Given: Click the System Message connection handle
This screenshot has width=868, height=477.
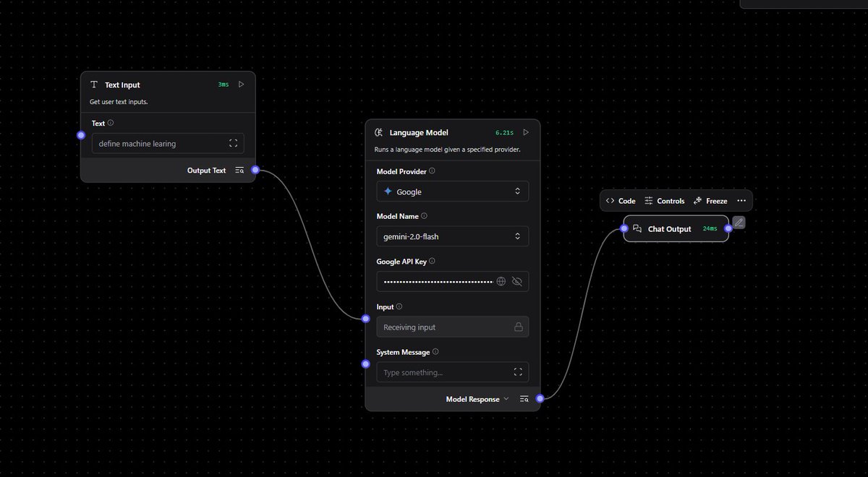Looking at the screenshot, I should (x=366, y=364).
